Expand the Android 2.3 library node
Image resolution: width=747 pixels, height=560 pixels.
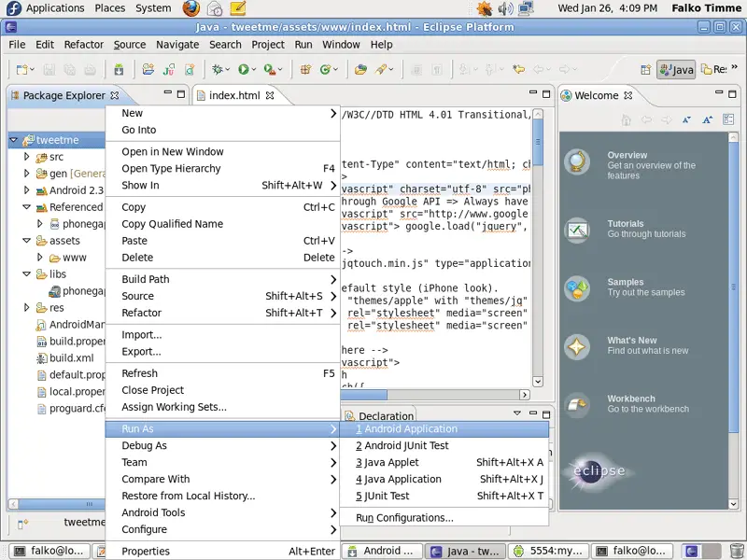pos(27,190)
